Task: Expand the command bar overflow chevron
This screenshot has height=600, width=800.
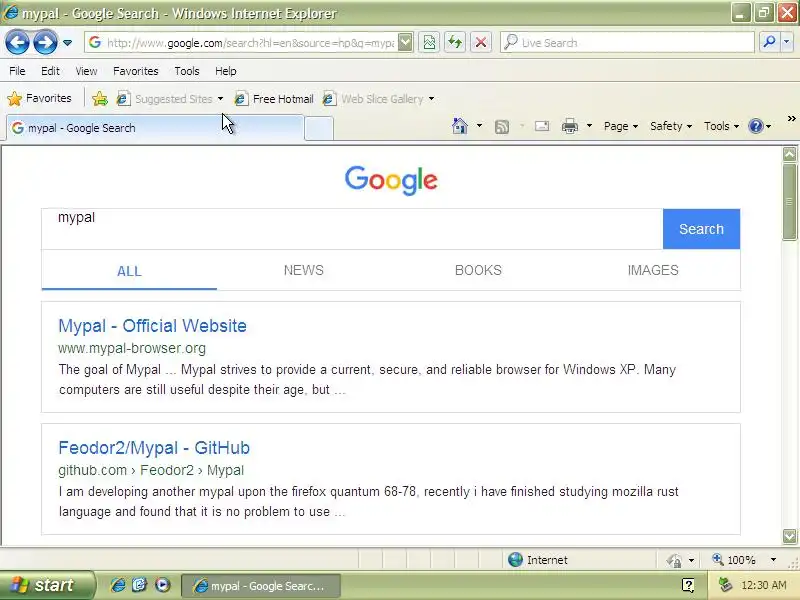Action: click(791, 119)
